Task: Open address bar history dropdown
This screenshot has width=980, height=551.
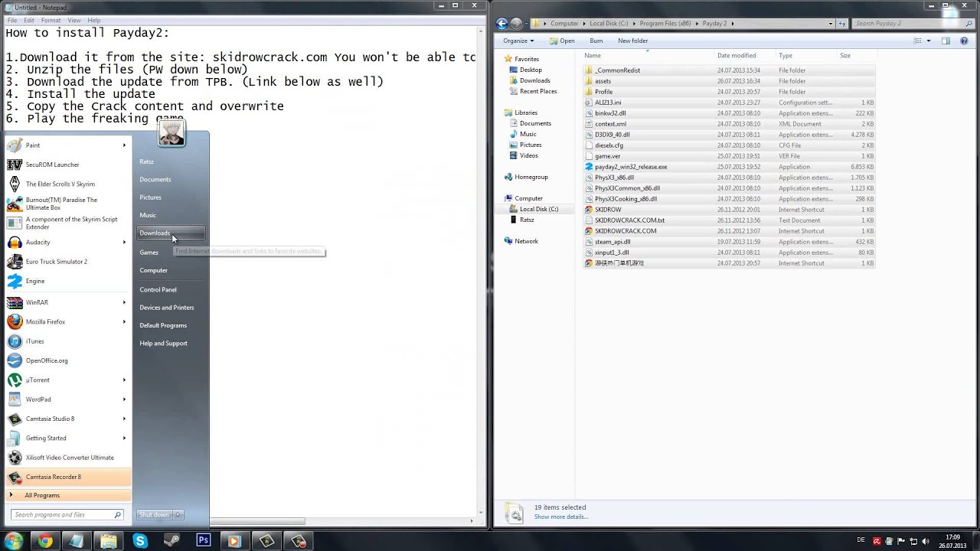Action: point(831,24)
